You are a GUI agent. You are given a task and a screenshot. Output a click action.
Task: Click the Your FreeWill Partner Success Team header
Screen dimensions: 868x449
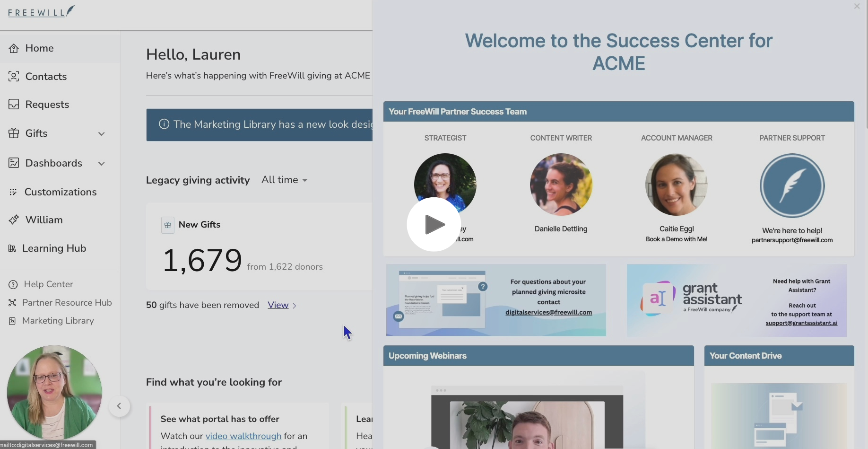(x=618, y=112)
